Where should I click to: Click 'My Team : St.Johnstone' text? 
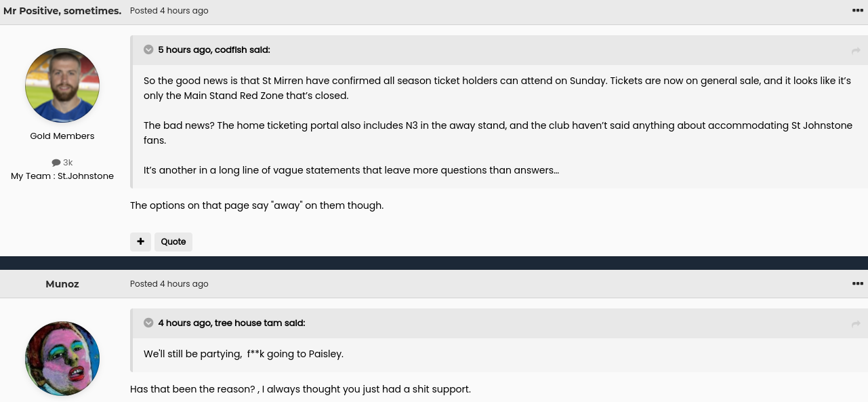click(62, 176)
